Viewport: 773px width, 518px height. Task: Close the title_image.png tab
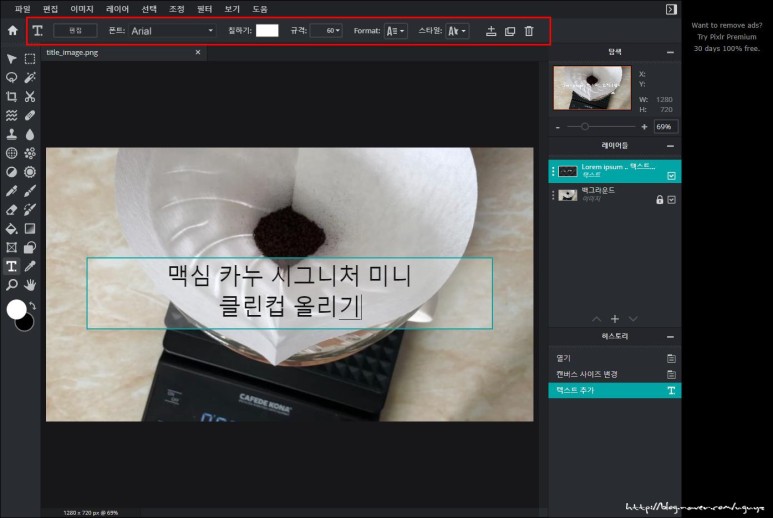pyautogui.click(x=198, y=52)
